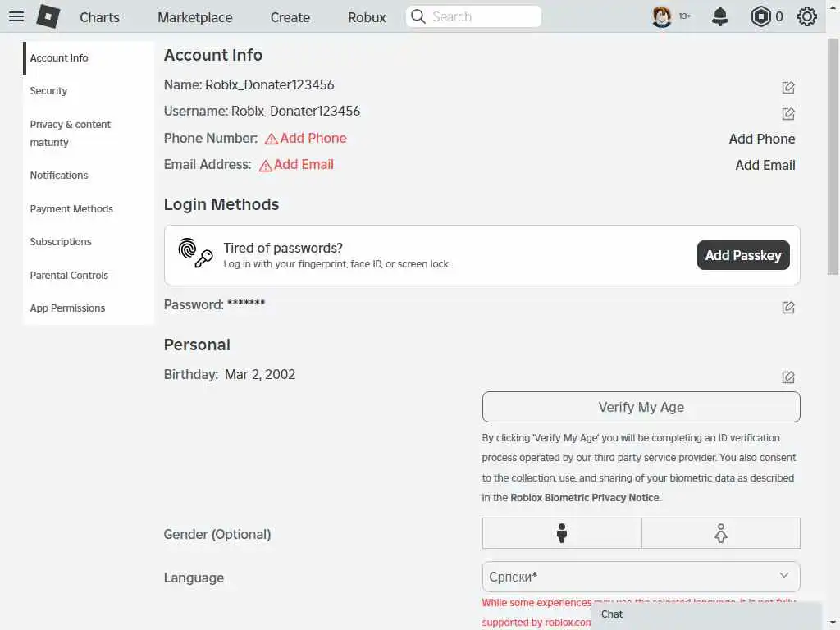Edit the Username pencil icon
Image resolution: width=840 pixels, height=630 pixels.
(x=788, y=113)
